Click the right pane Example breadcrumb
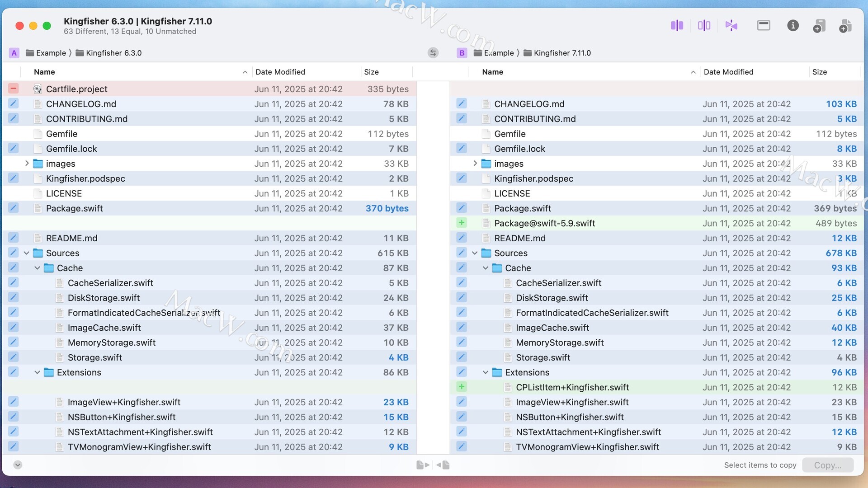The image size is (868, 488). 494,53
